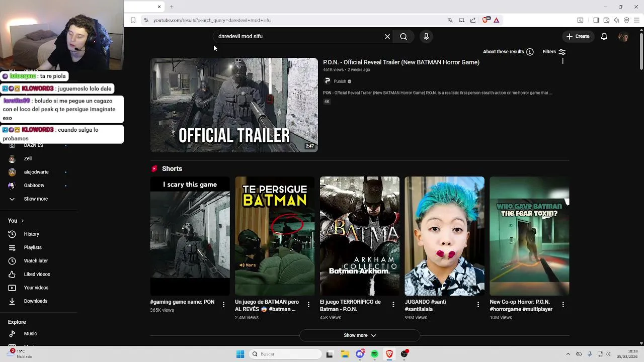644x362 pixels.
Task: Open the 'I scary this game' short
Action: click(x=190, y=236)
